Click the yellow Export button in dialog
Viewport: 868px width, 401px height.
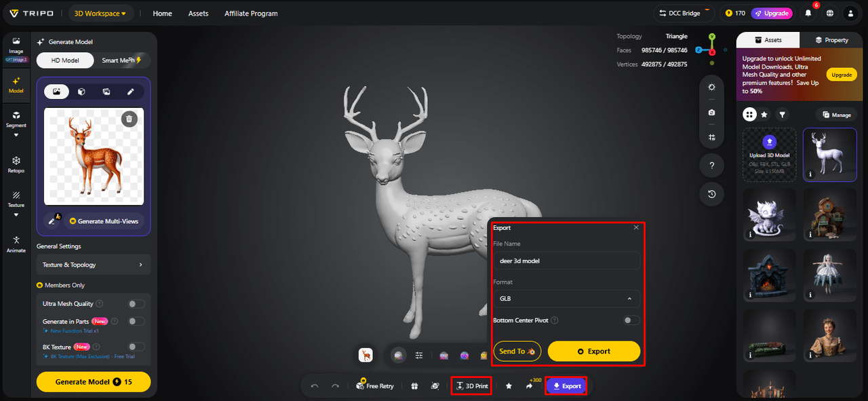tap(594, 351)
